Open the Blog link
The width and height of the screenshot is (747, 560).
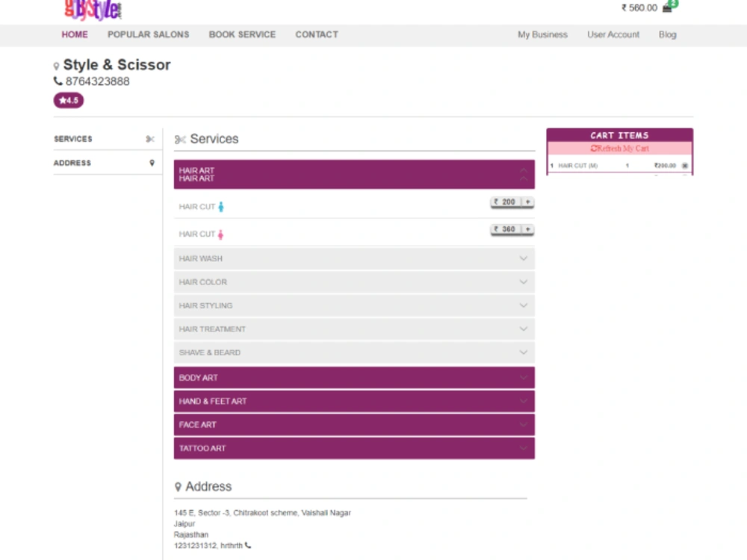click(667, 35)
